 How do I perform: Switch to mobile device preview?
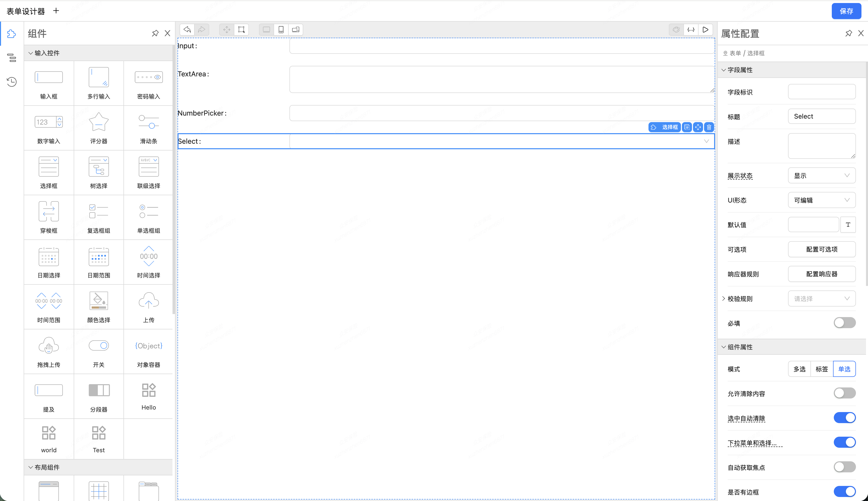[x=281, y=30]
